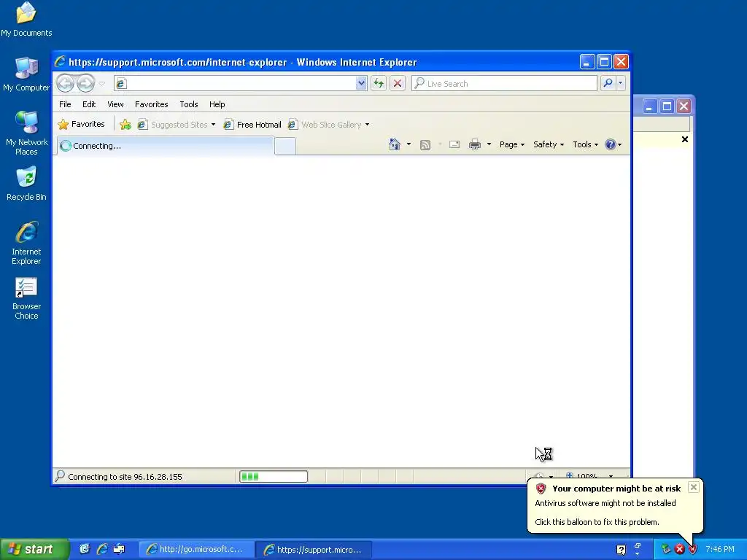
Task: Expand the Home dropdown arrow
Action: [409, 144]
